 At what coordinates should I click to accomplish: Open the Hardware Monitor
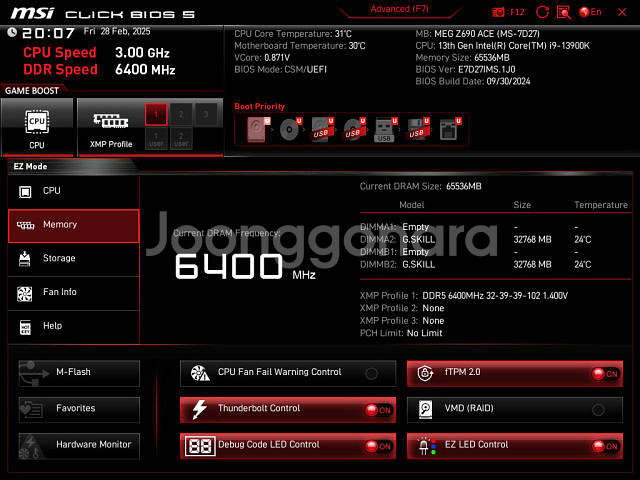[79, 445]
